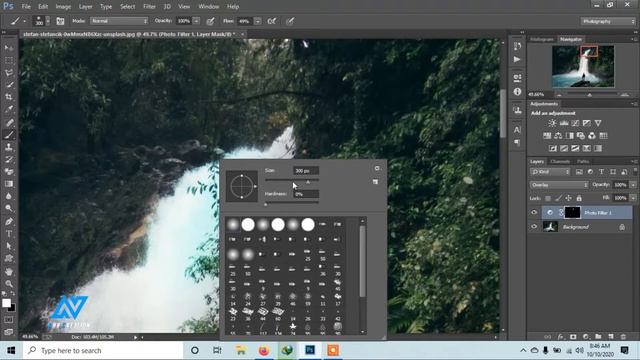Select the Photo Filter 1 layer mask thumbnail

tap(572, 212)
